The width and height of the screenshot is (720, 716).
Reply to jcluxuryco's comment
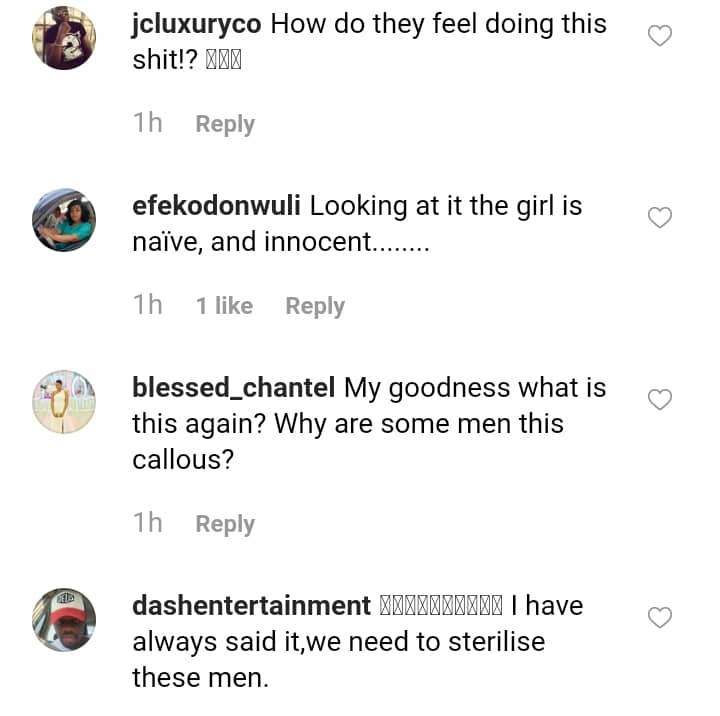click(x=225, y=124)
